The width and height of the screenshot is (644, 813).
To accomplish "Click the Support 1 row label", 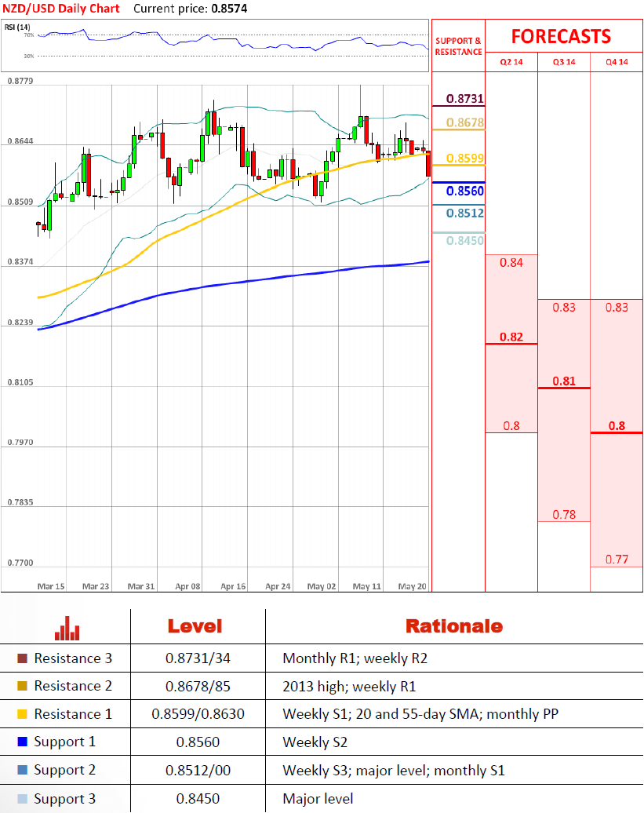I will pos(65,742).
